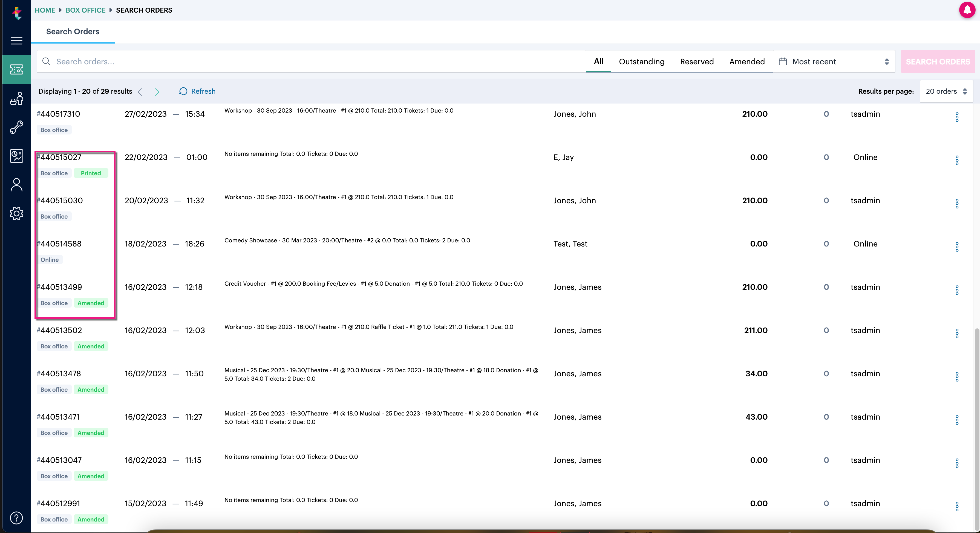Open the Search Orders tab
This screenshot has width=980, height=533.
[x=73, y=31]
